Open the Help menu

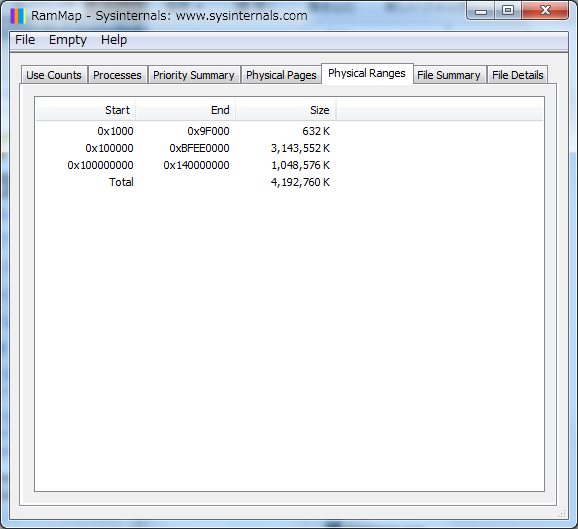(x=114, y=40)
